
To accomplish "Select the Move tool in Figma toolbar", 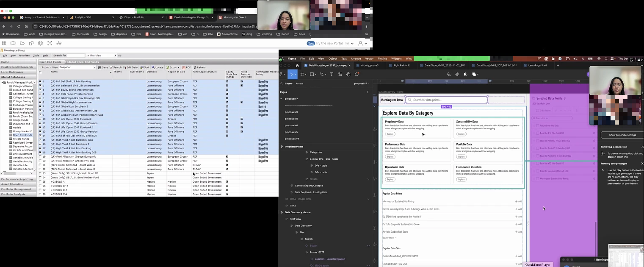I will coord(292,74).
